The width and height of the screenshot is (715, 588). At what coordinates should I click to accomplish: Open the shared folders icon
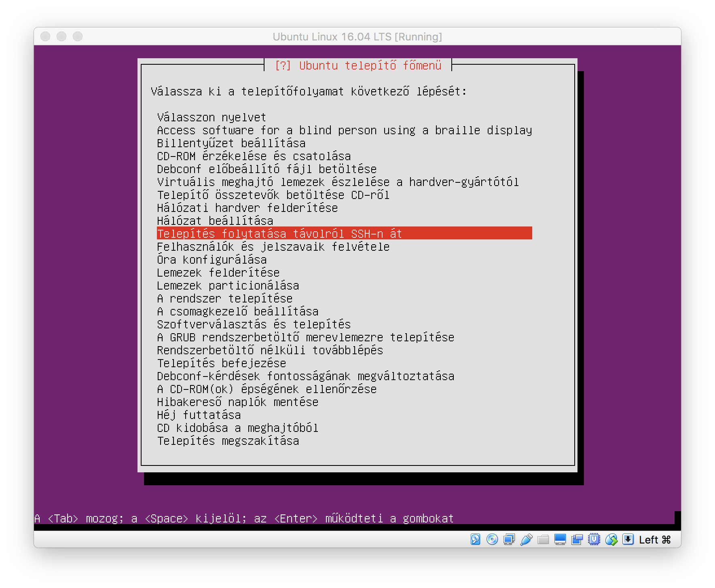point(543,539)
